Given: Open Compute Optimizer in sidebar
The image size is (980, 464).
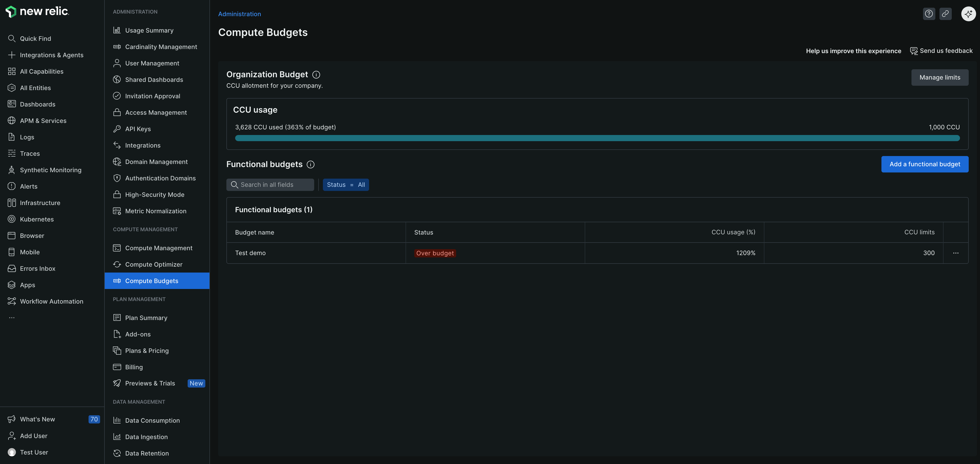Looking at the screenshot, I should pyautogui.click(x=154, y=264).
